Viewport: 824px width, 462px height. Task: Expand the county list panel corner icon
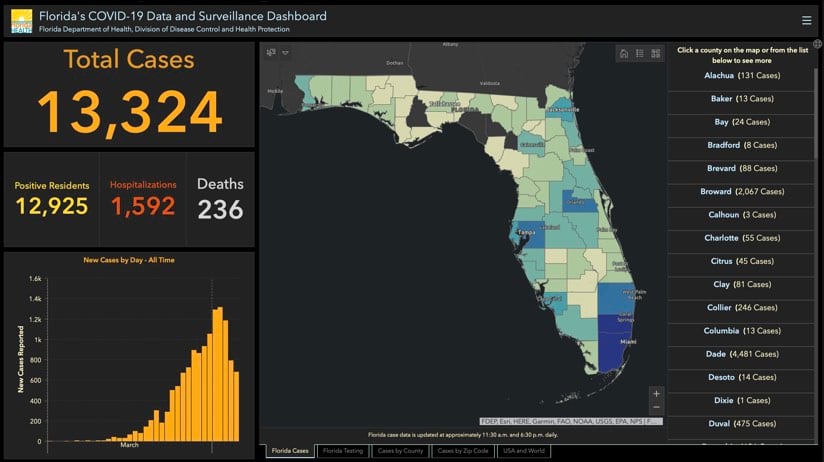pyautogui.click(x=818, y=44)
